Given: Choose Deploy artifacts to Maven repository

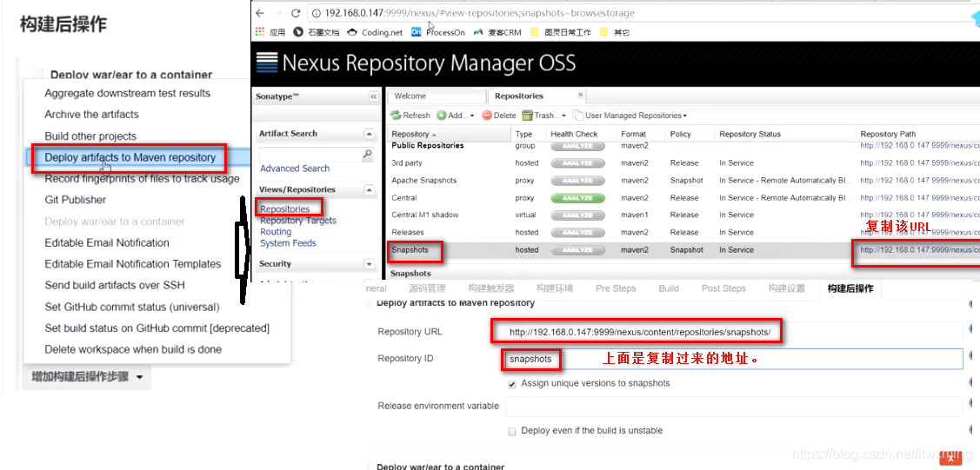Looking at the screenshot, I should (x=130, y=157).
